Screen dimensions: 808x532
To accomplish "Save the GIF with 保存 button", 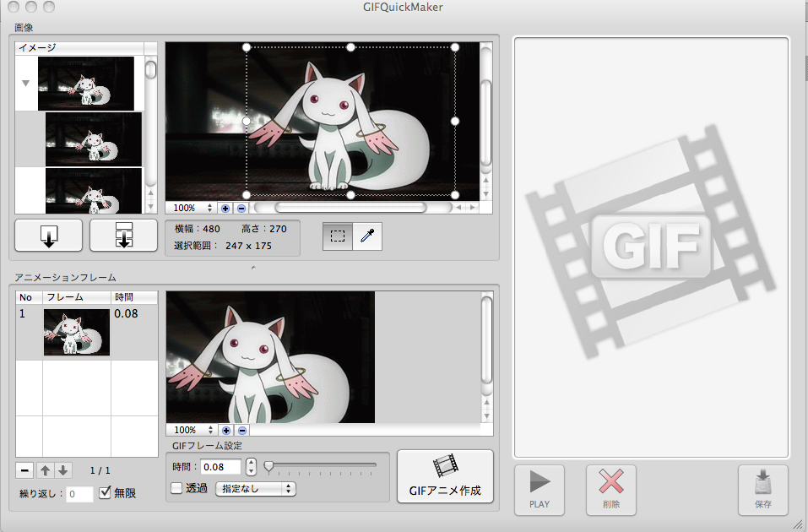I will (763, 490).
